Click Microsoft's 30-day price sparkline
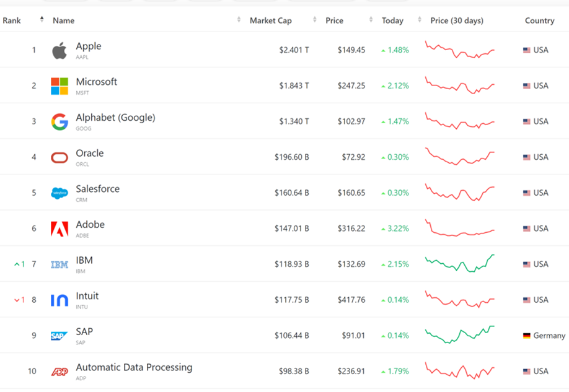569x392 pixels. (460, 85)
